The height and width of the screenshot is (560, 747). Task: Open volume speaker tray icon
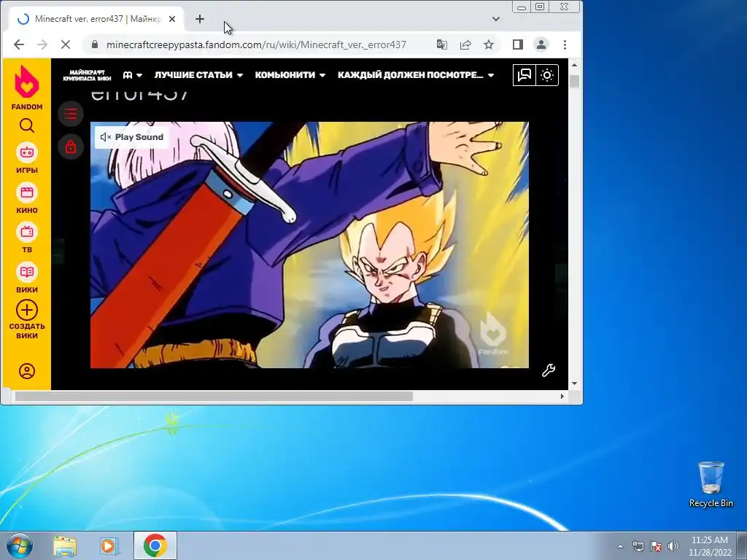673,546
